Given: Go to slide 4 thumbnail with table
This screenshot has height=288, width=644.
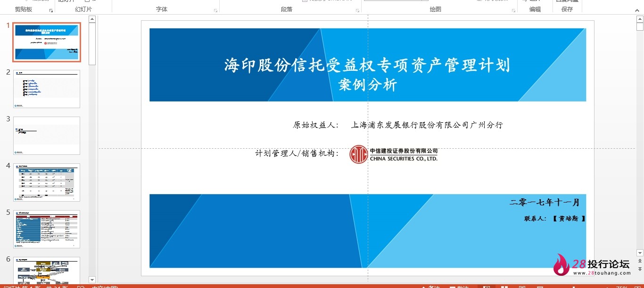Looking at the screenshot, I should [x=47, y=182].
